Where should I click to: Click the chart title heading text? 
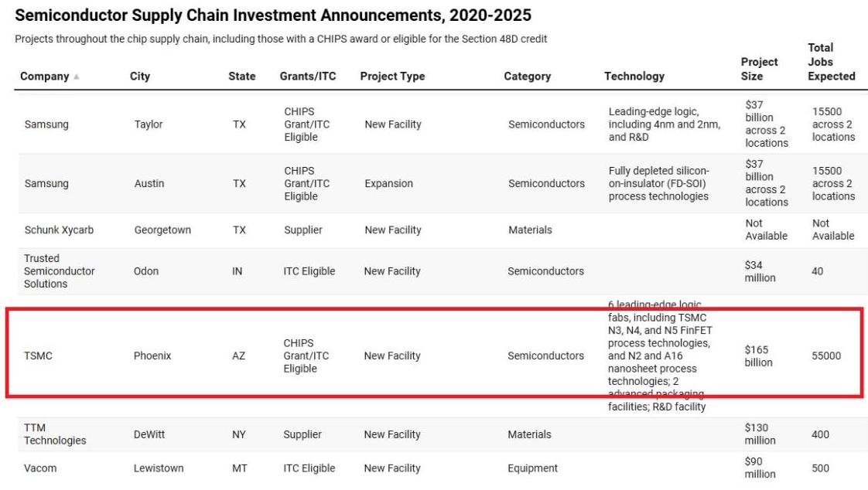(273, 15)
